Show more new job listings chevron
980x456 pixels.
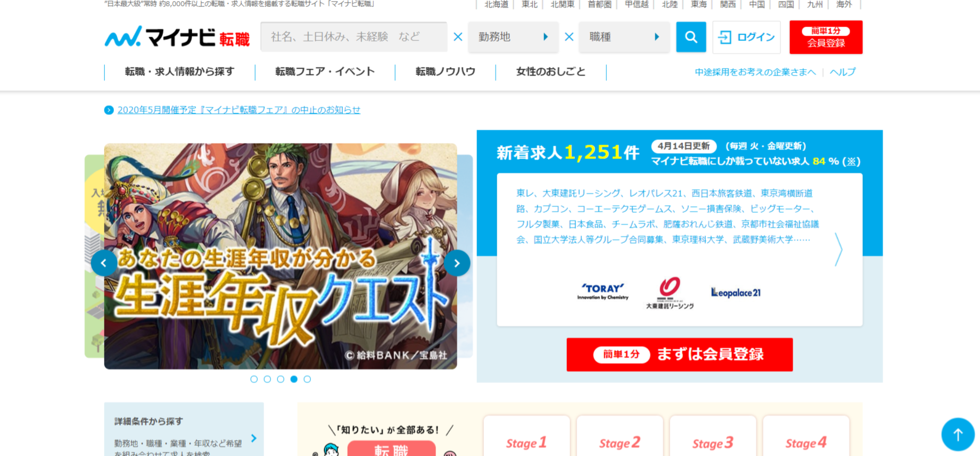point(838,249)
